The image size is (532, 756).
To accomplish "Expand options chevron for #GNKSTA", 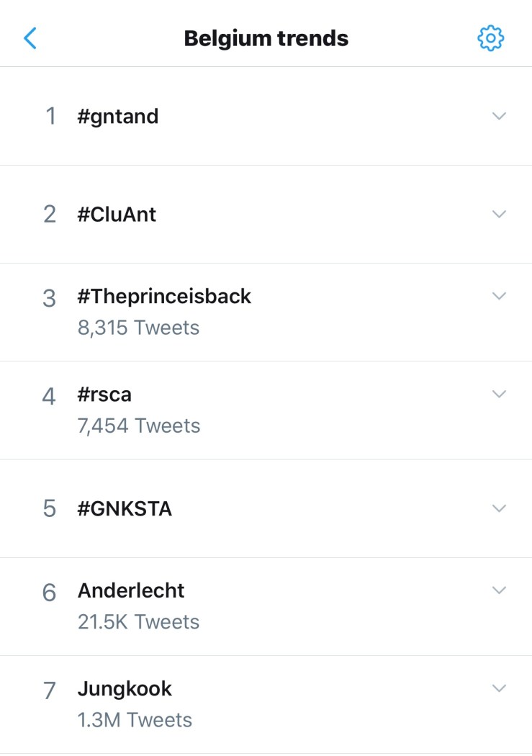I will pyautogui.click(x=499, y=508).
